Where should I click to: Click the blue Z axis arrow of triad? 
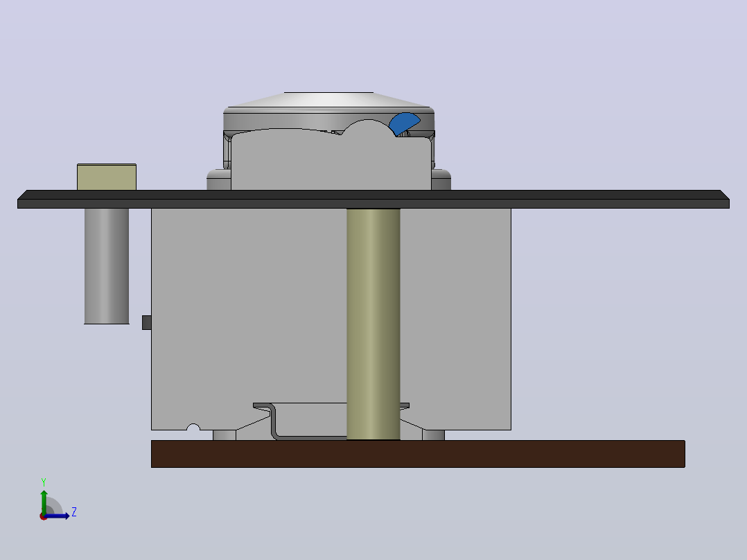[58, 516]
